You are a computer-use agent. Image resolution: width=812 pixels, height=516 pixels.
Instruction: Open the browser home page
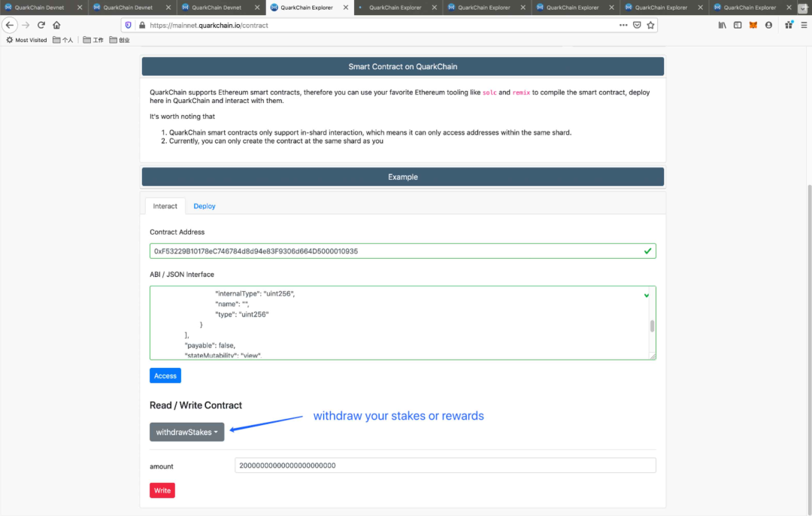coord(57,25)
